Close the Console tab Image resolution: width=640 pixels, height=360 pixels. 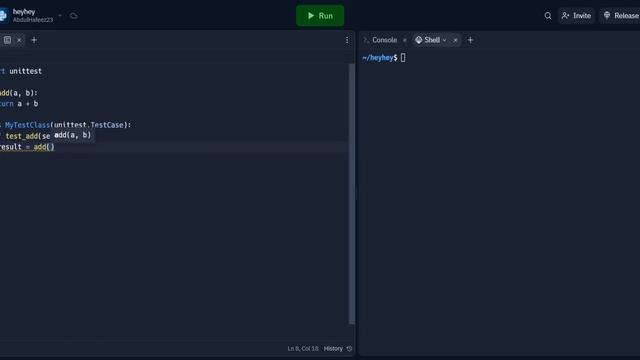click(x=404, y=40)
